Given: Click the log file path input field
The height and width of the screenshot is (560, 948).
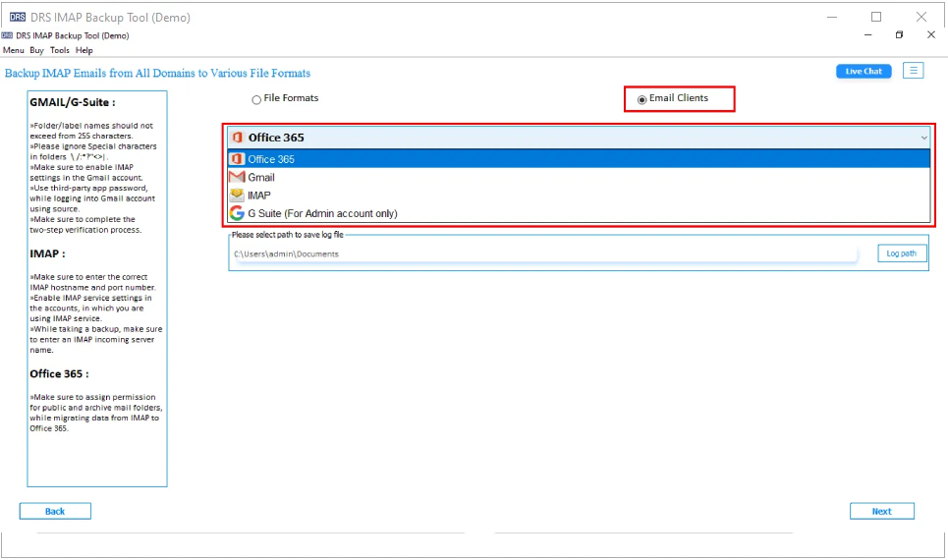Looking at the screenshot, I should click(544, 254).
